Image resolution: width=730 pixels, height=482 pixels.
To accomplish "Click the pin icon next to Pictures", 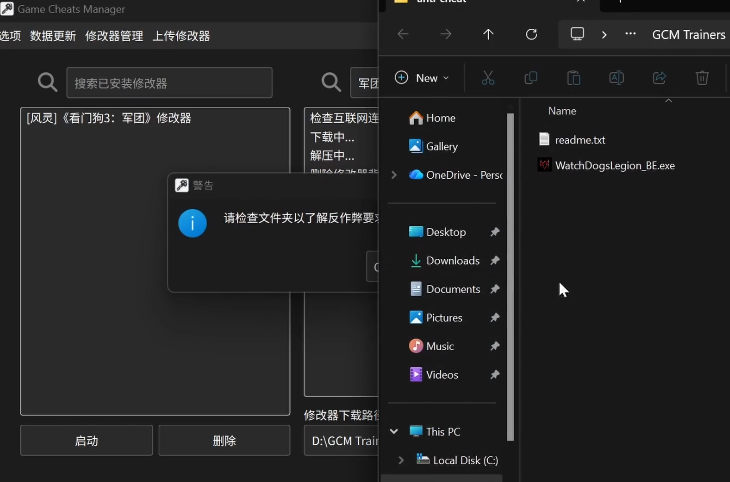I will (x=494, y=318).
